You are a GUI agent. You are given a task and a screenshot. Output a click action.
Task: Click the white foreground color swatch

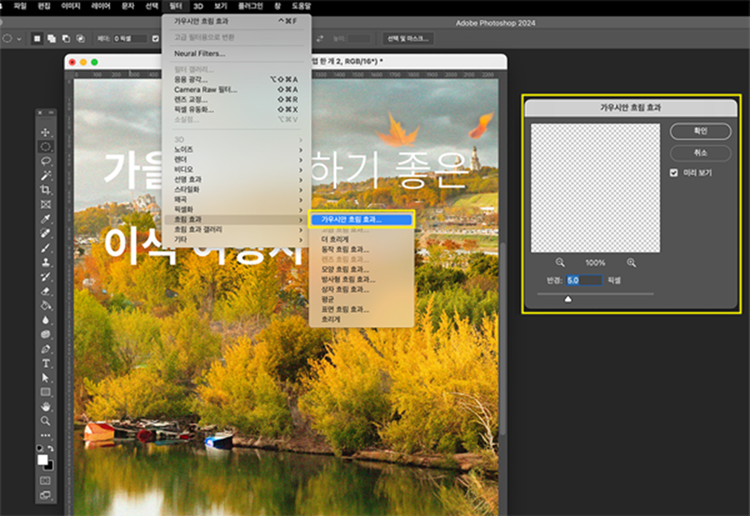(43, 459)
